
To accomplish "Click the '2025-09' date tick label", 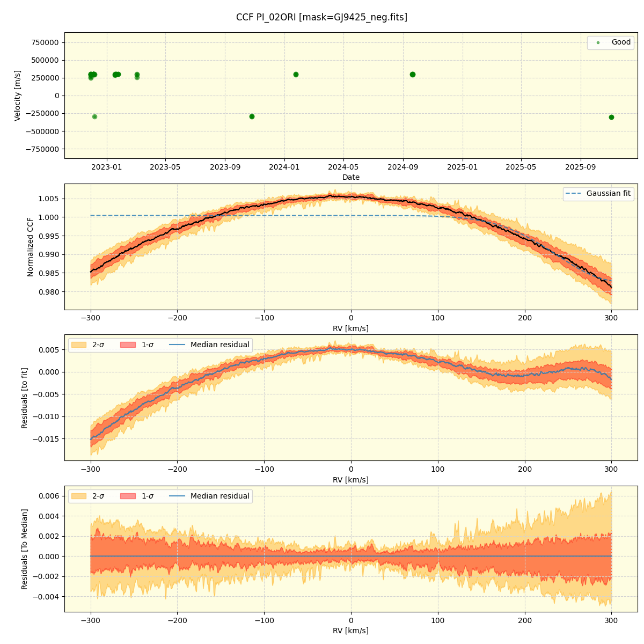I will tap(581, 167).
